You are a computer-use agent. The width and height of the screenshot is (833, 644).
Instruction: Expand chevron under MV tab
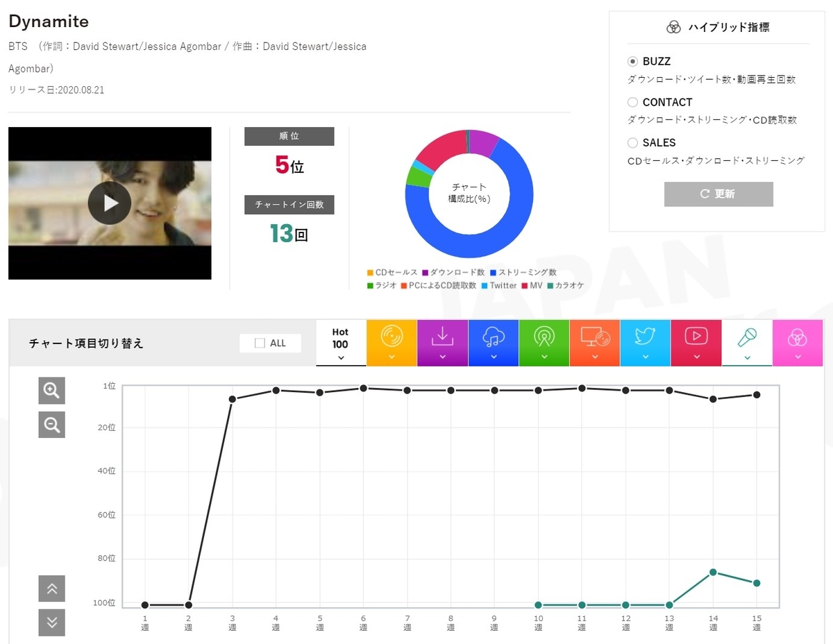[696, 358]
